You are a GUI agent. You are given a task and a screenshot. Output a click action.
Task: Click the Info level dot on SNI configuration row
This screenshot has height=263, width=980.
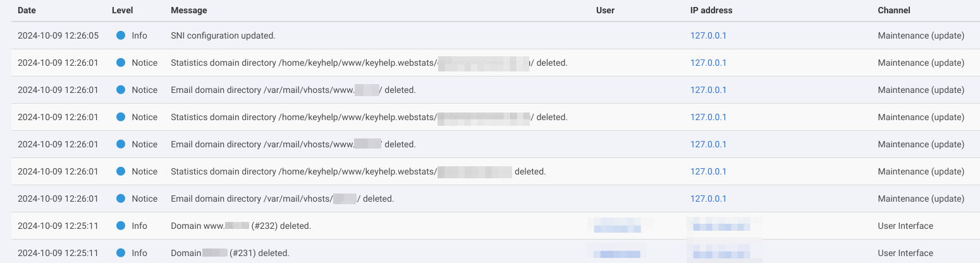[x=121, y=35]
